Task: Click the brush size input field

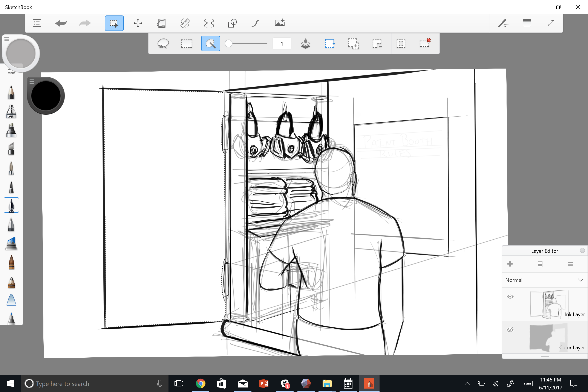Action: point(282,43)
